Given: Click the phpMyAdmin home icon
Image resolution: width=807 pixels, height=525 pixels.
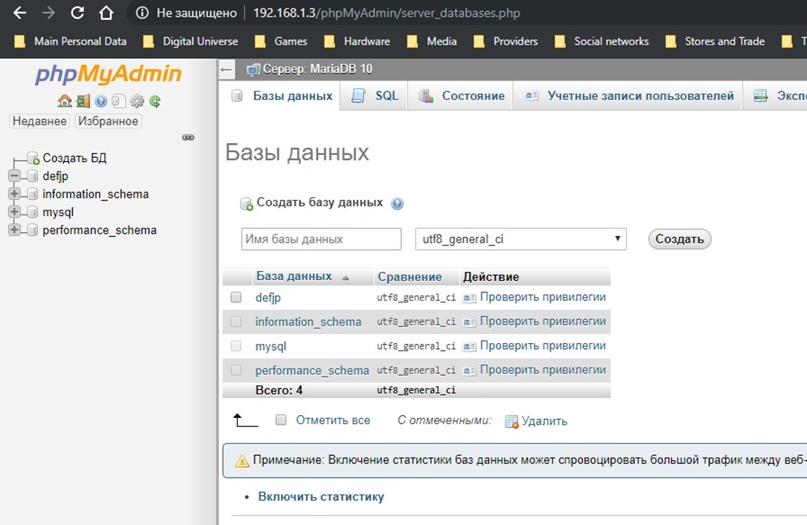Looking at the screenshot, I should pyautogui.click(x=65, y=101).
